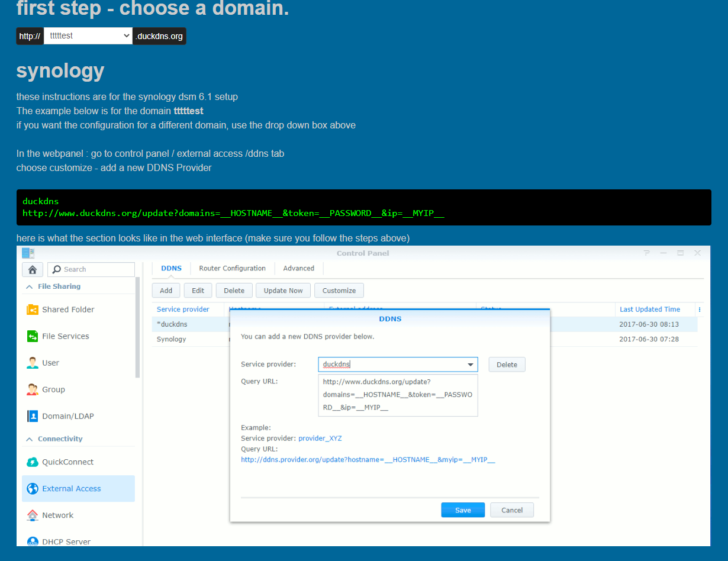Viewport: 728px width, 561px height.
Task: Click the 2017-06-30 07:28 timestamp cell
Action: click(x=649, y=339)
